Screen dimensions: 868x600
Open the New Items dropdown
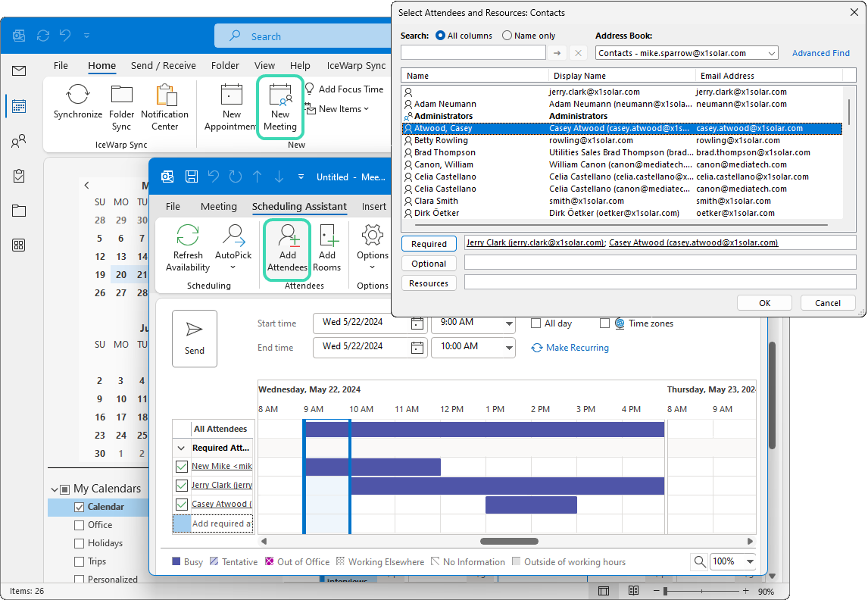pos(336,109)
